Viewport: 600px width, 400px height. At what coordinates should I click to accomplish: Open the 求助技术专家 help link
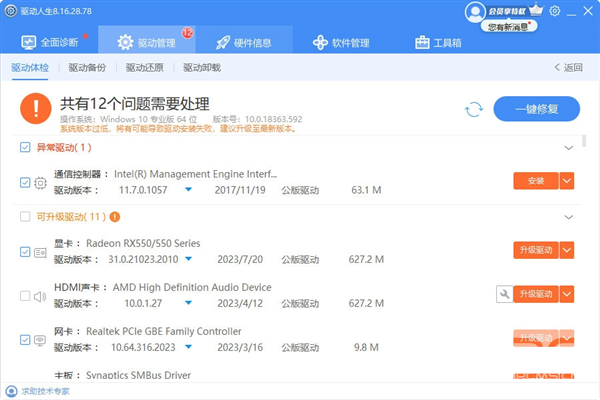click(x=45, y=391)
